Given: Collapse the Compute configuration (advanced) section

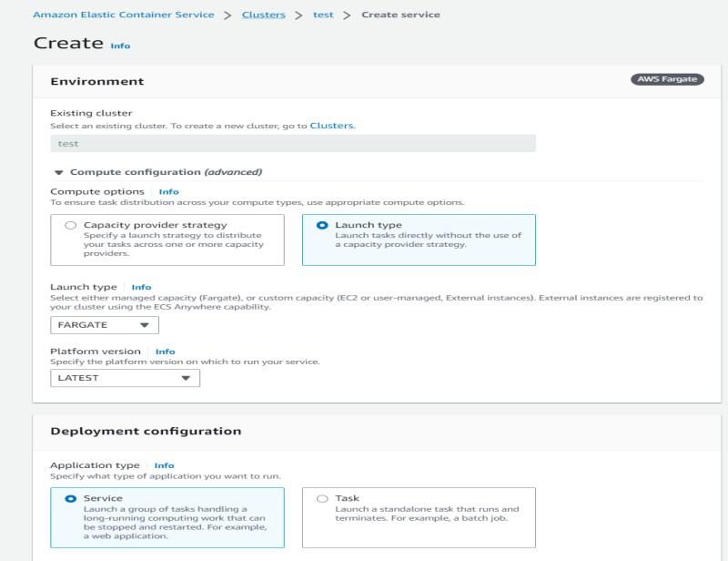Looking at the screenshot, I should click(x=59, y=172).
